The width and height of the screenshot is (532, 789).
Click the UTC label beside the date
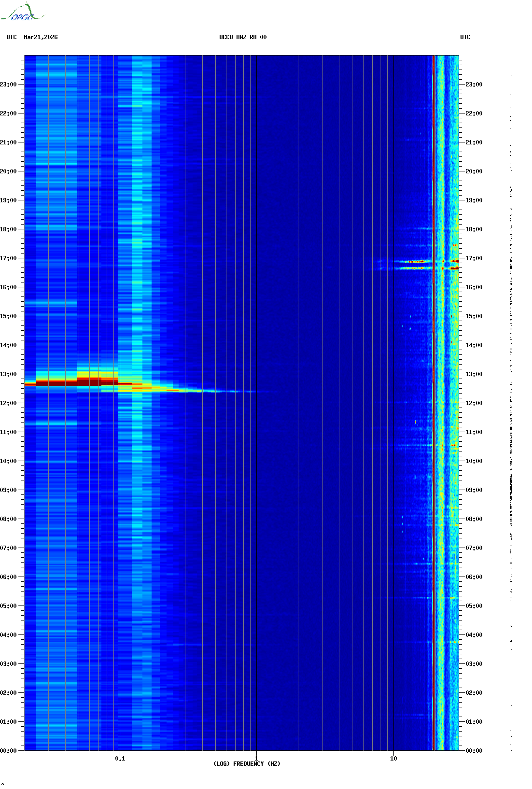point(12,37)
